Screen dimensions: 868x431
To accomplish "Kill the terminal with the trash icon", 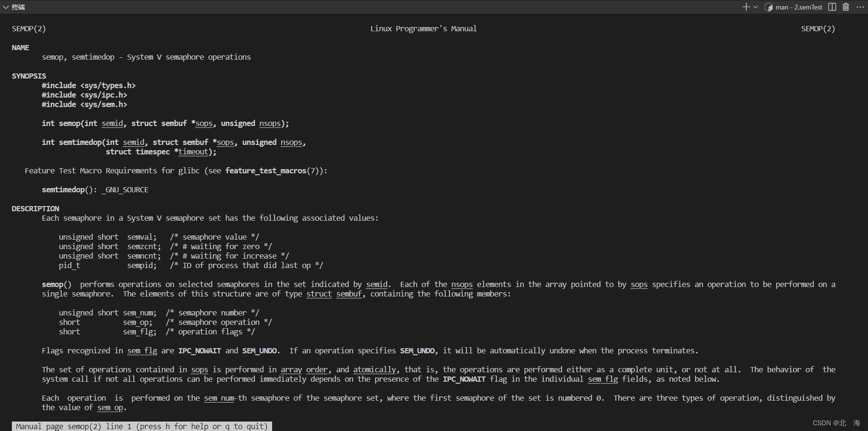I will tap(846, 7).
